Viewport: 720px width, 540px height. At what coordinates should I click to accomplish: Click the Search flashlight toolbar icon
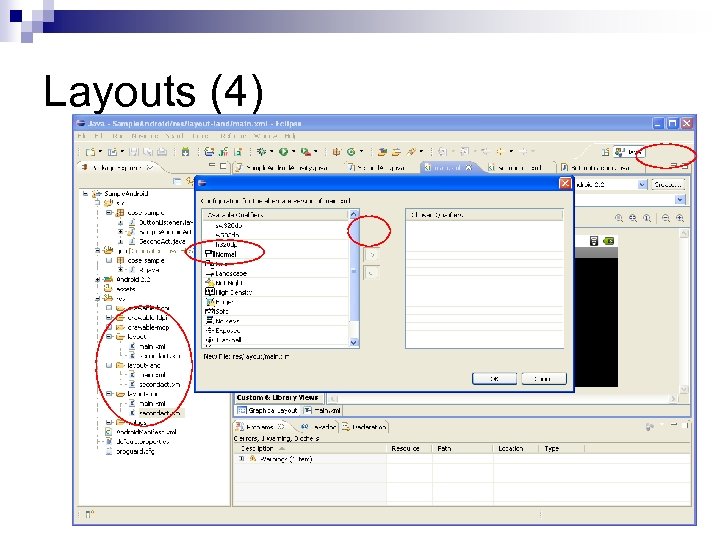(x=411, y=152)
